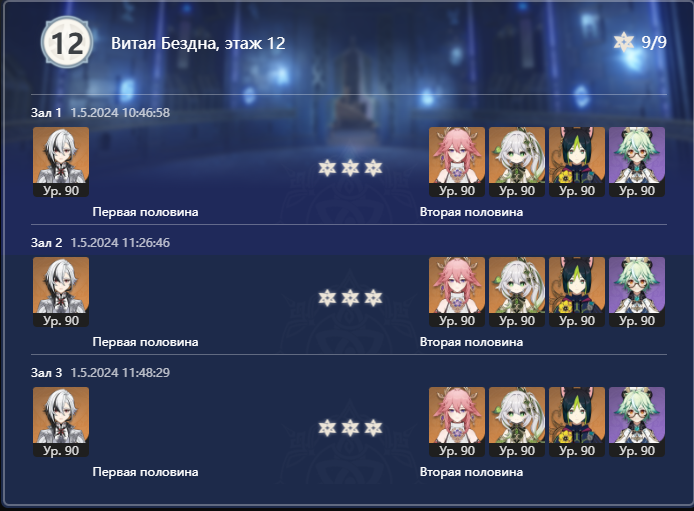The width and height of the screenshot is (694, 511).
Task: Click the first star in Зал 2 rating
Action: click(x=327, y=298)
